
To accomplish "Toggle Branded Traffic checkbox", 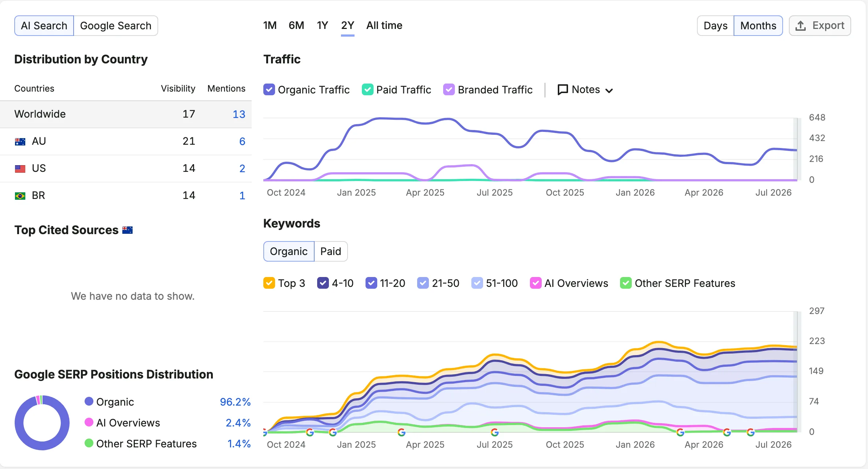I will (x=449, y=90).
